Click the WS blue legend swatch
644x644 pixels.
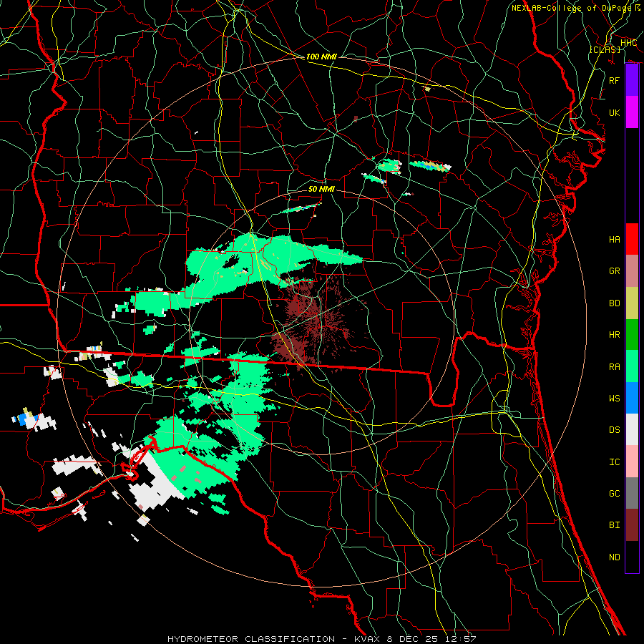(632, 398)
